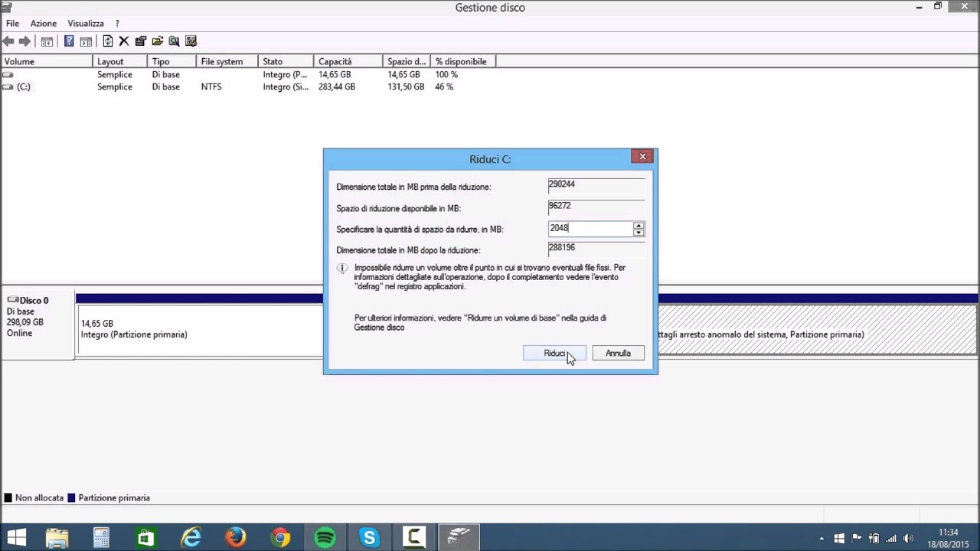Click the Annulla button
The height and width of the screenshot is (551, 980).
[618, 353]
